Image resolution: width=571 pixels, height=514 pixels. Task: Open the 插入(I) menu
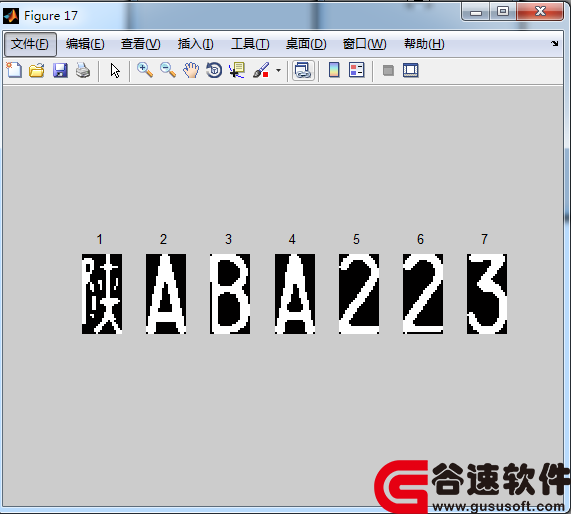pos(196,44)
